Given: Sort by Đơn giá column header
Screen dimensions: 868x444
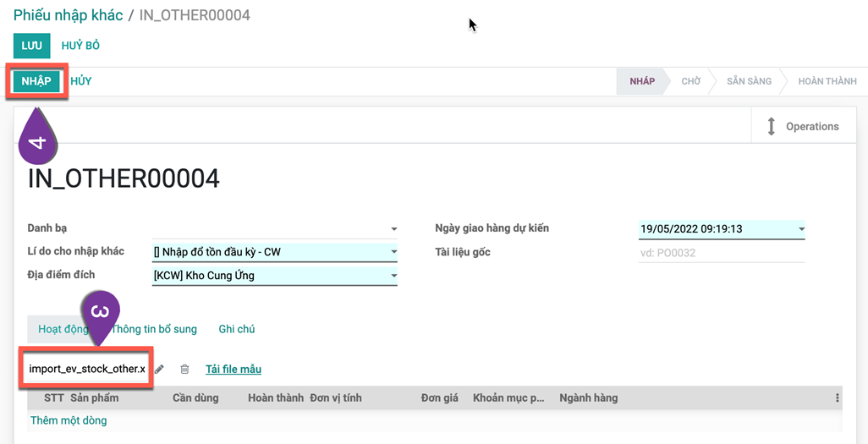Looking at the screenshot, I should [x=440, y=398].
